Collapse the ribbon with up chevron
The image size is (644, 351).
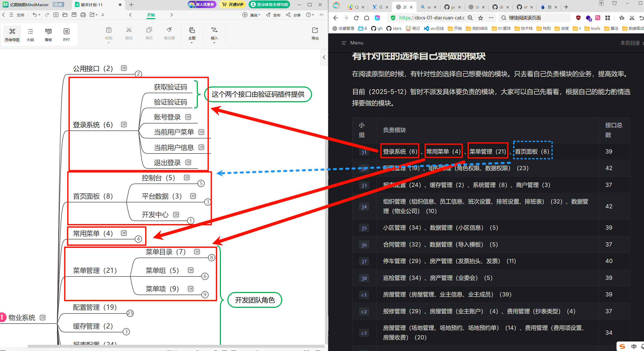coord(322,15)
